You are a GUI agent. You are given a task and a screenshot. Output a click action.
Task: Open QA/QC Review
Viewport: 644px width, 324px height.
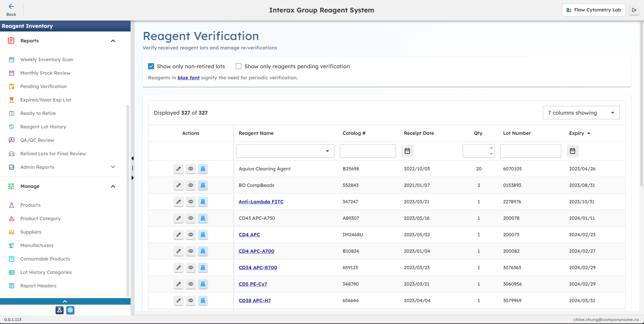click(37, 140)
